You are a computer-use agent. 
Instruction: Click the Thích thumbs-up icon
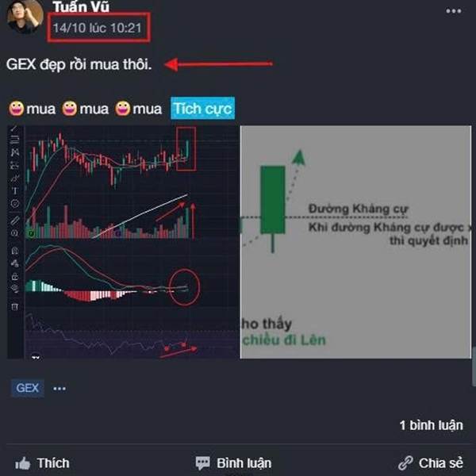[23, 463]
